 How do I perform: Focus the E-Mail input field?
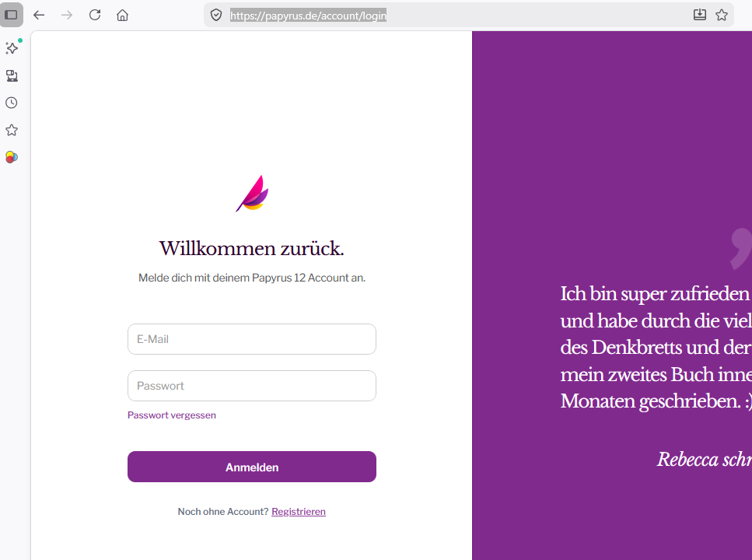coord(252,339)
